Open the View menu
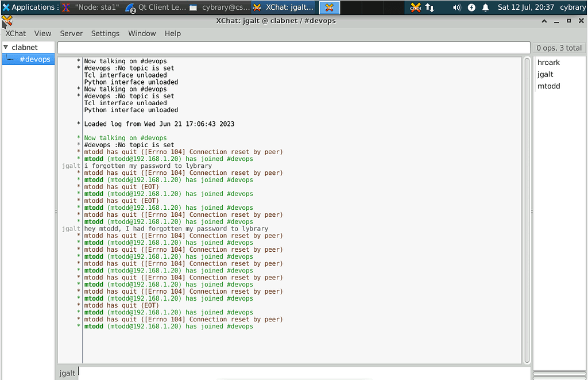588x380 pixels. 42,33
